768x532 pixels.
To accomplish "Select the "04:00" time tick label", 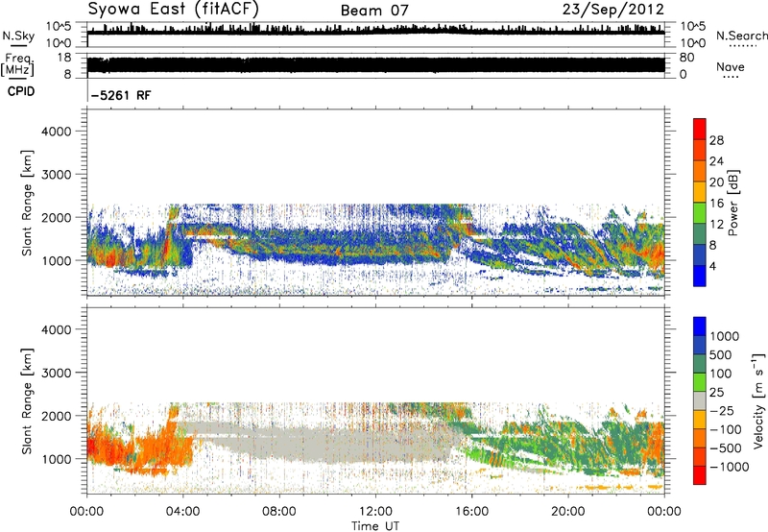I will pyautogui.click(x=182, y=512).
